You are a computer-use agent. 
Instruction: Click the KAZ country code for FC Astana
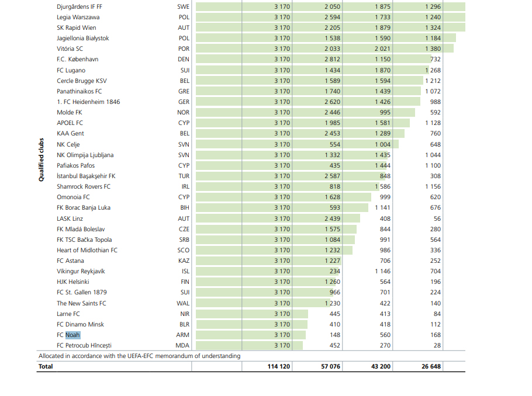[x=184, y=260]
